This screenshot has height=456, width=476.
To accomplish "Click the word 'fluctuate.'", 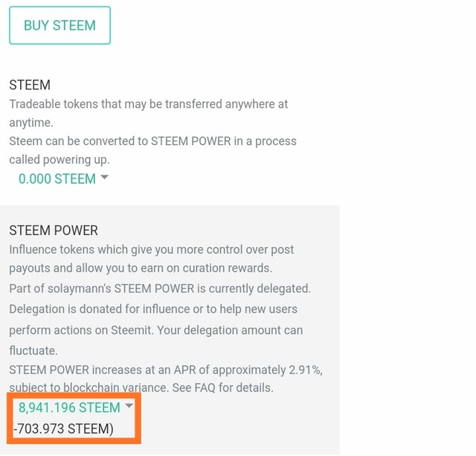I will point(34,348).
